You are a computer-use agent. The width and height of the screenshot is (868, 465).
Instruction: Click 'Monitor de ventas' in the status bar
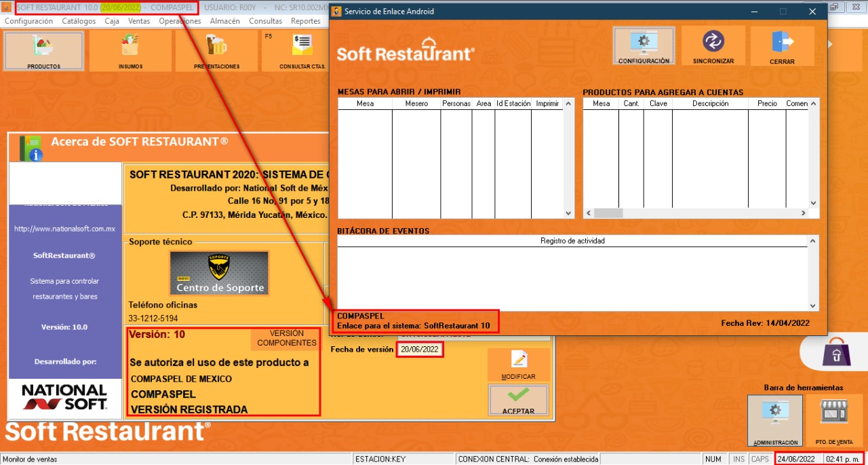point(30,459)
